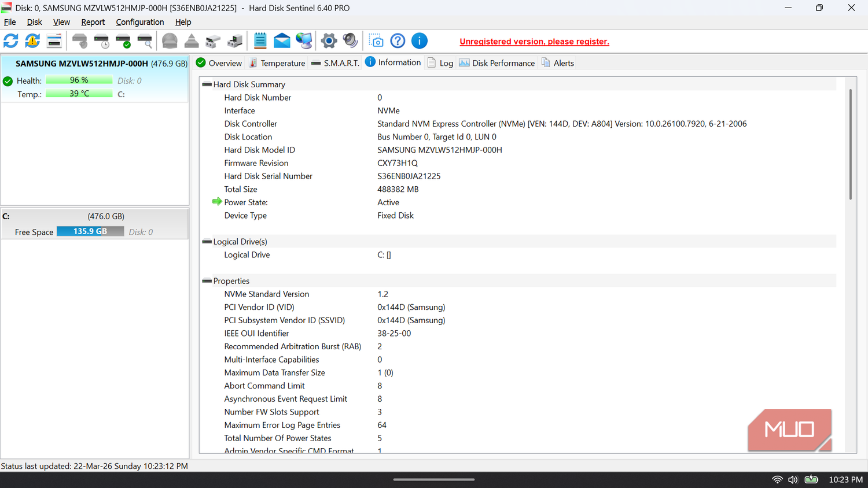Image resolution: width=868 pixels, height=488 pixels.
Task: Open the View menu
Action: [x=61, y=22]
